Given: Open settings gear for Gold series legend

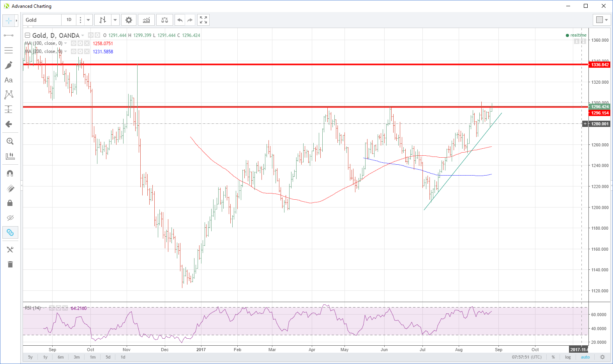Looking at the screenshot, I should [x=97, y=35].
